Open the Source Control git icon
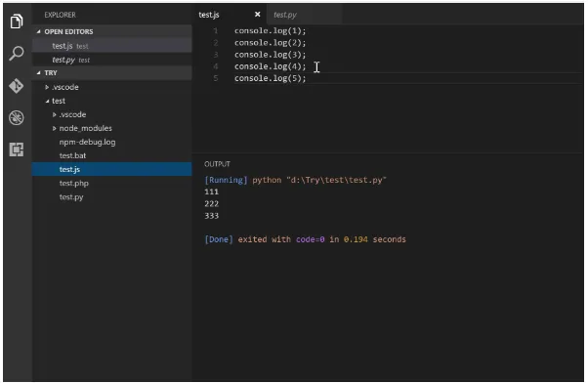This screenshot has height=383, width=588. (x=17, y=86)
